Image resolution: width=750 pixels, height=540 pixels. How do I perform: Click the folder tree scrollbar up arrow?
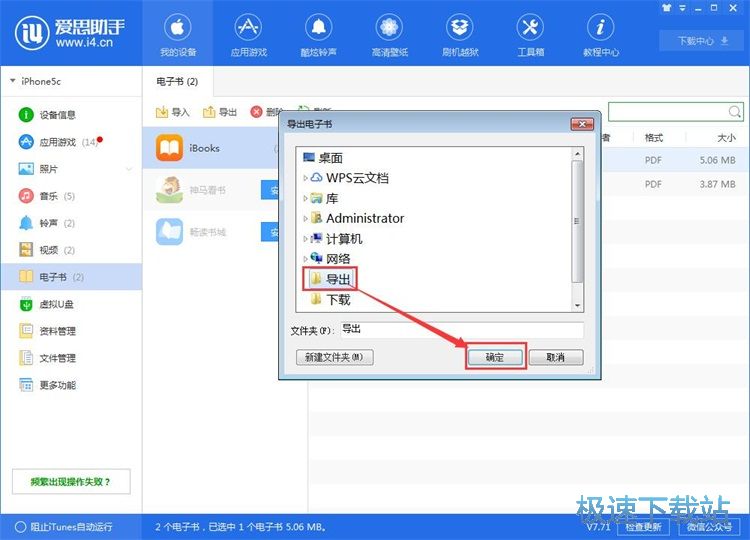(x=577, y=154)
